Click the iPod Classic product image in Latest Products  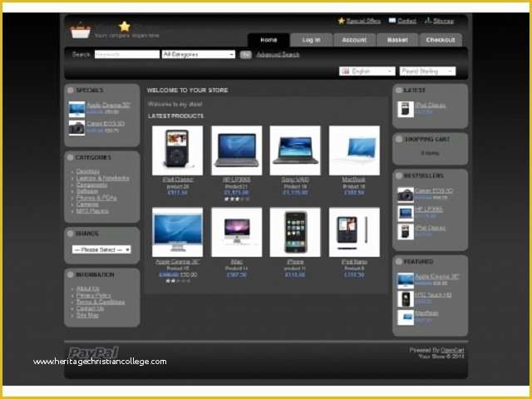coord(177,150)
